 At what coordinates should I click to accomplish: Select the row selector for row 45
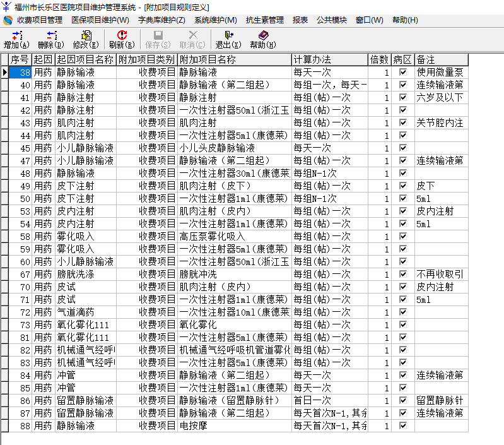pyautogui.click(x=4, y=148)
